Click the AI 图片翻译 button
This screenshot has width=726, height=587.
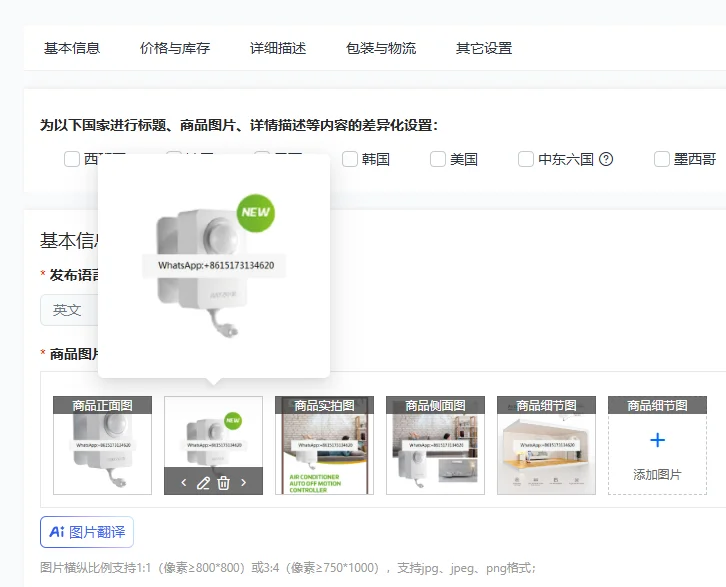(x=87, y=532)
